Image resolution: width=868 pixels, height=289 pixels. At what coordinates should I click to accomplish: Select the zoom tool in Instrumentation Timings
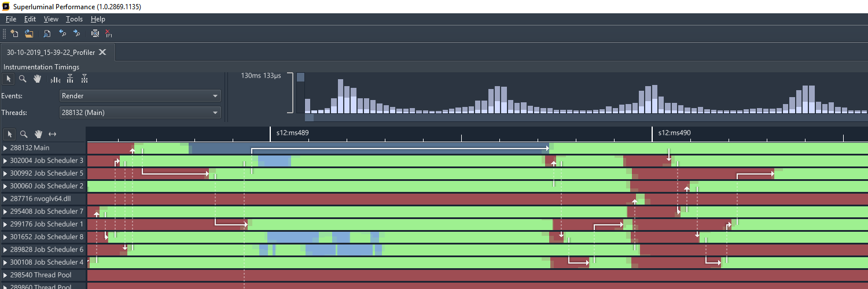pyautogui.click(x=23, y=79)
